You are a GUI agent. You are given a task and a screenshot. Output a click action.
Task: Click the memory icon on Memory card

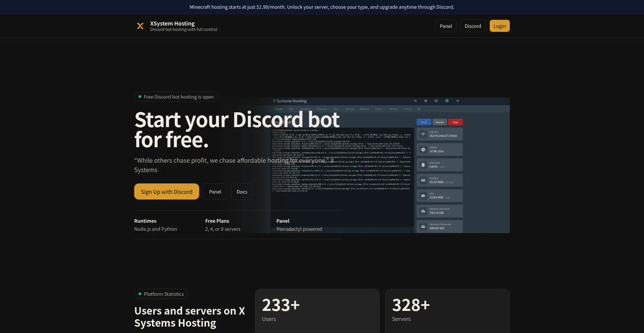coord(423,180)
